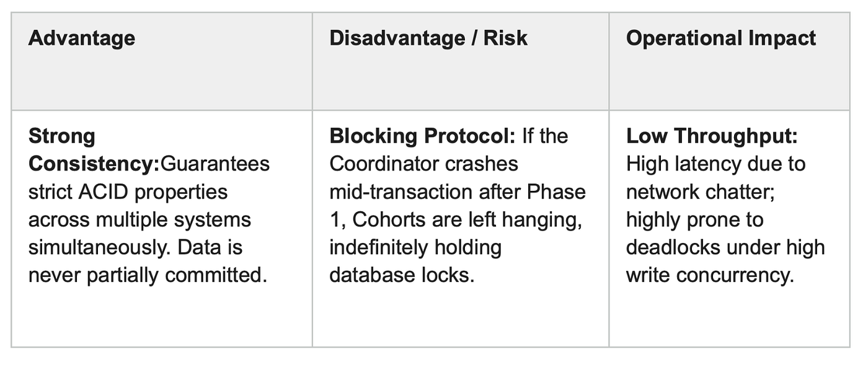Viewport: 868px width, 365px height.
Task: Select the text 'database locks.'
Action: point(402,275)
